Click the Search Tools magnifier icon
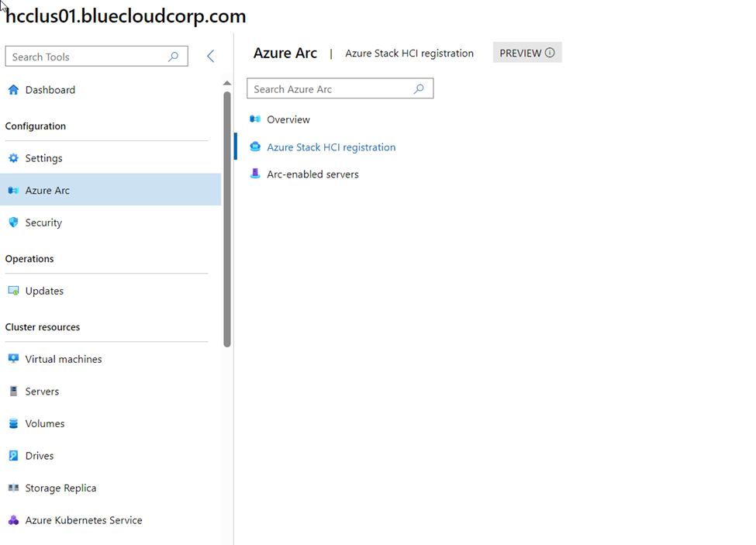The height and width of the screenshot is (545, 756). (x=173, y=57)
